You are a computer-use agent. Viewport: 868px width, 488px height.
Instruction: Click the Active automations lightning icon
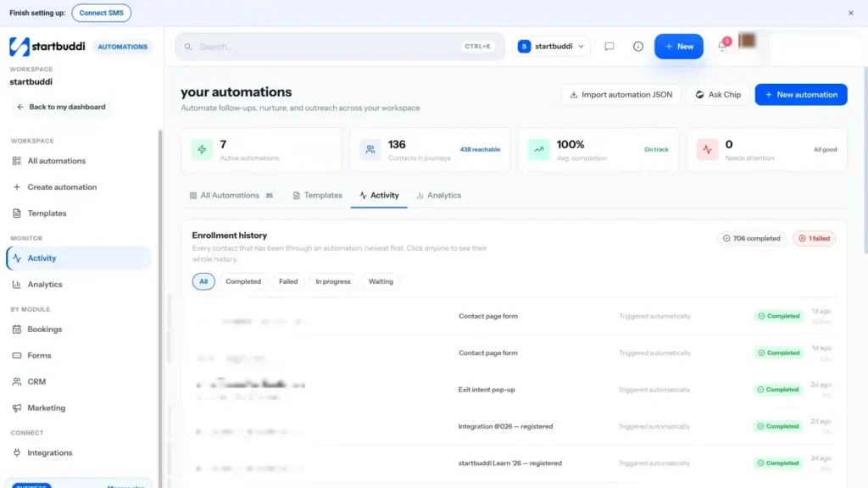tap(202, 149)
